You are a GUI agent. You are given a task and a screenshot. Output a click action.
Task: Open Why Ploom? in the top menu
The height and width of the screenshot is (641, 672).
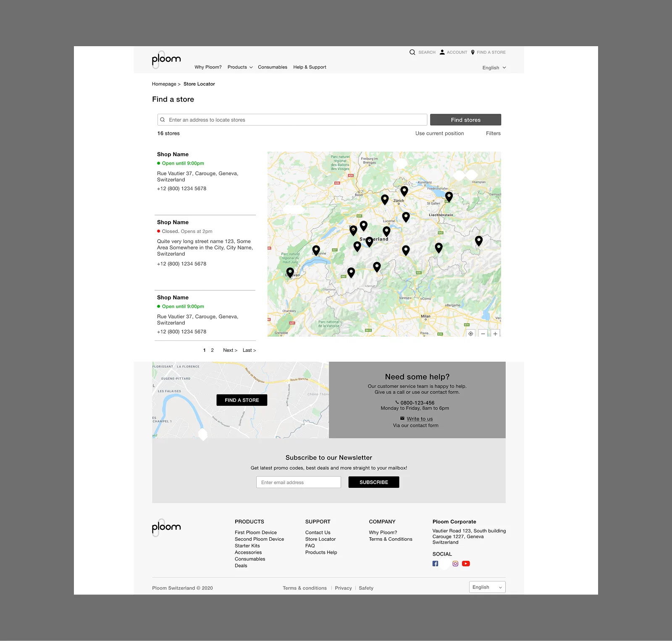(x=208, y=67)
